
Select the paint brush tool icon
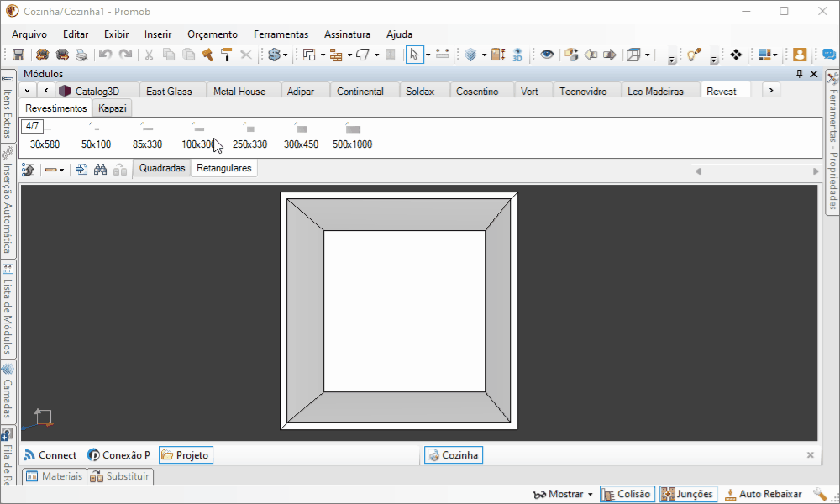pyautogui.click(x=207, y=55)
